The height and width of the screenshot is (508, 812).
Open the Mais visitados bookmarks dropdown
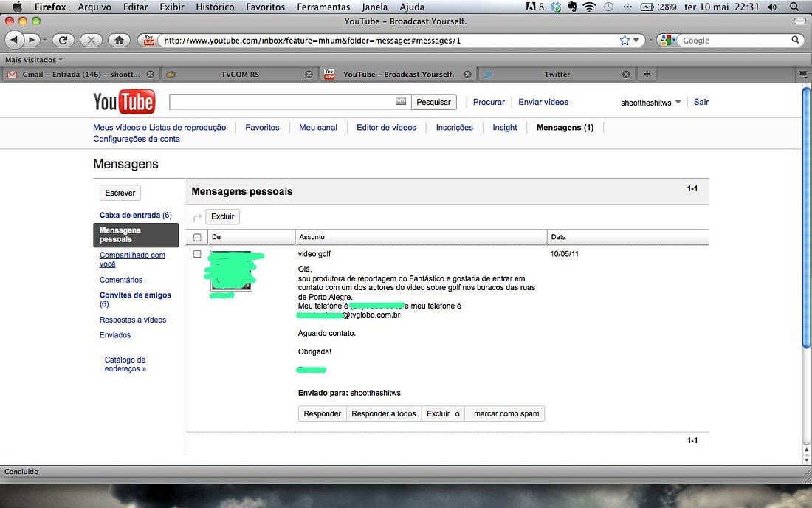(x=34, y=60)
